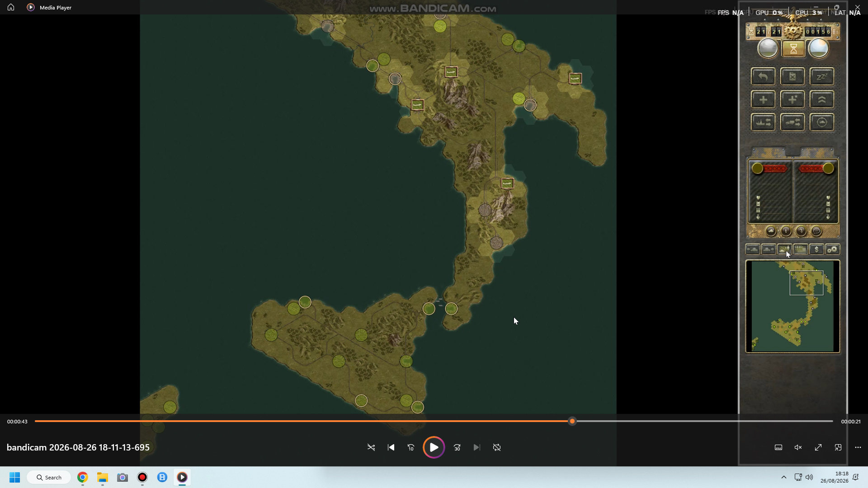The width and height of the screenshot is (868, 488).
Task: Click the tank crosshair target button
Action: point(822,122)
